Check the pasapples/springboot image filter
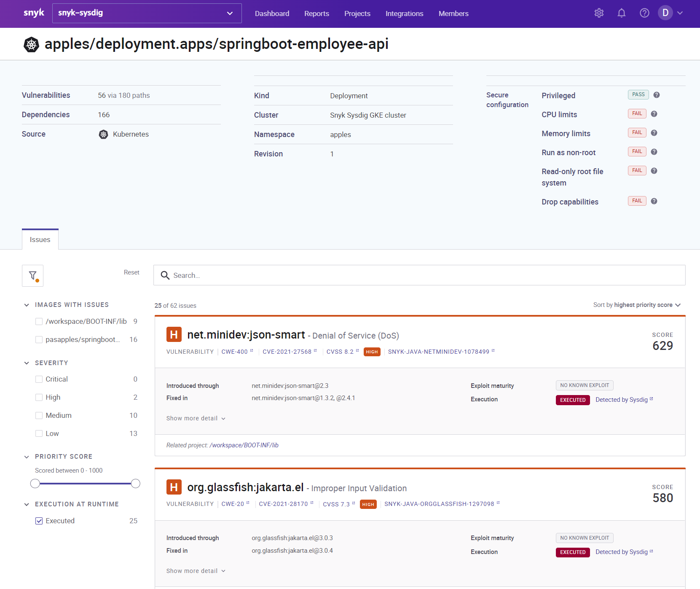This screenshot has height=589, width=700. pos(39,339)
